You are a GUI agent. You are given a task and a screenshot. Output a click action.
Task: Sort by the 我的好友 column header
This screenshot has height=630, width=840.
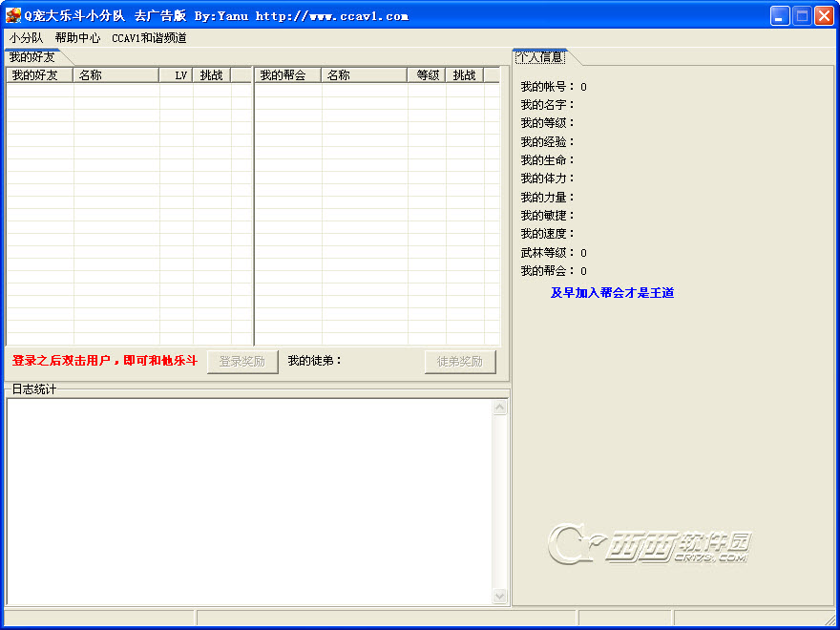[x=39, y=75]
